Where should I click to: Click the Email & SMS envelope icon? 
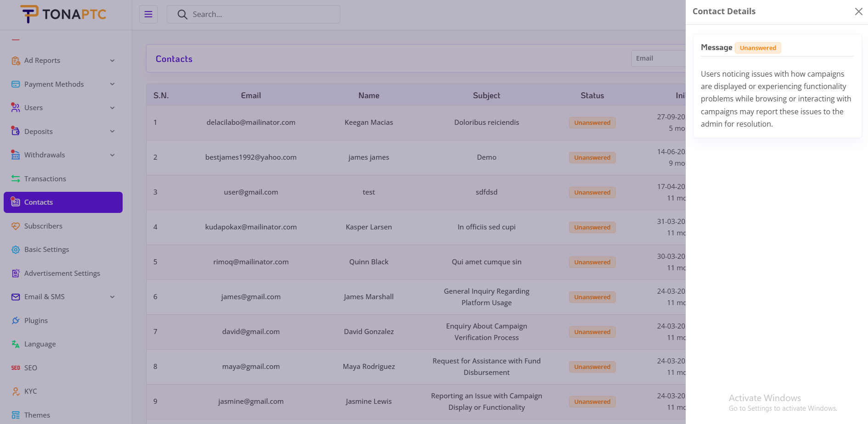pos(16,297)
